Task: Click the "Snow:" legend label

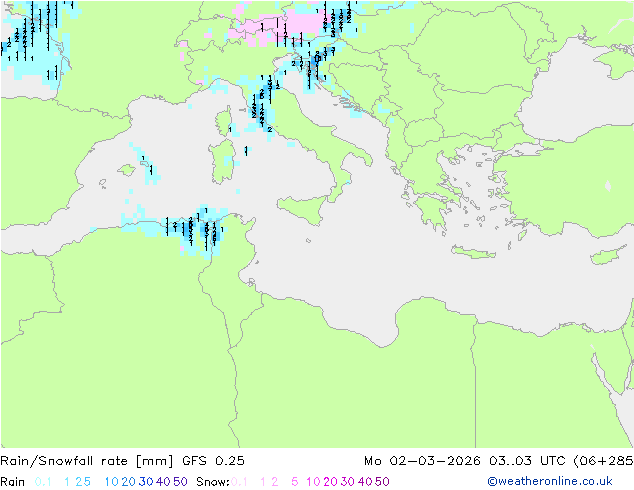Action: click(x=213, y=482)
